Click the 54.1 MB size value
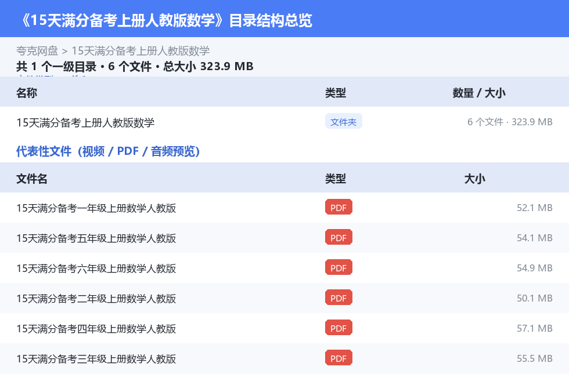 (535, 238)
